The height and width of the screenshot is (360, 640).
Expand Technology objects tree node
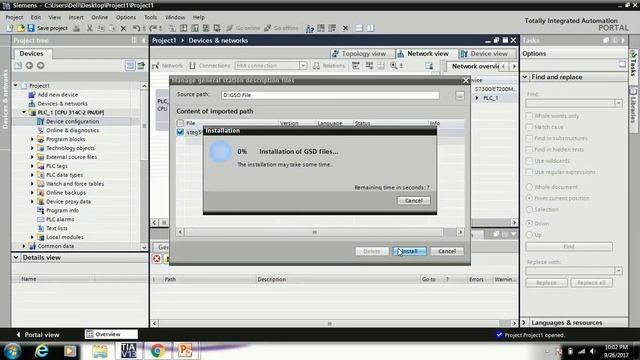coord(32,148)
